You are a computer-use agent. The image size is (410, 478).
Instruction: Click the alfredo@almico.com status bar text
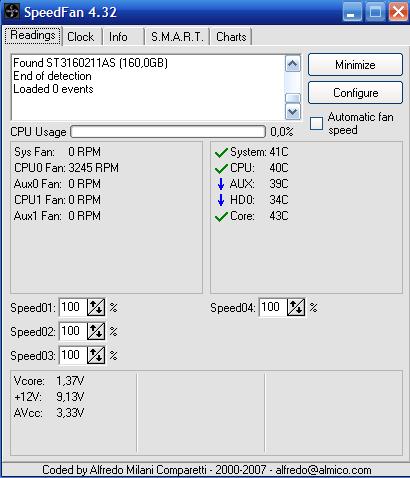(324, 470)
